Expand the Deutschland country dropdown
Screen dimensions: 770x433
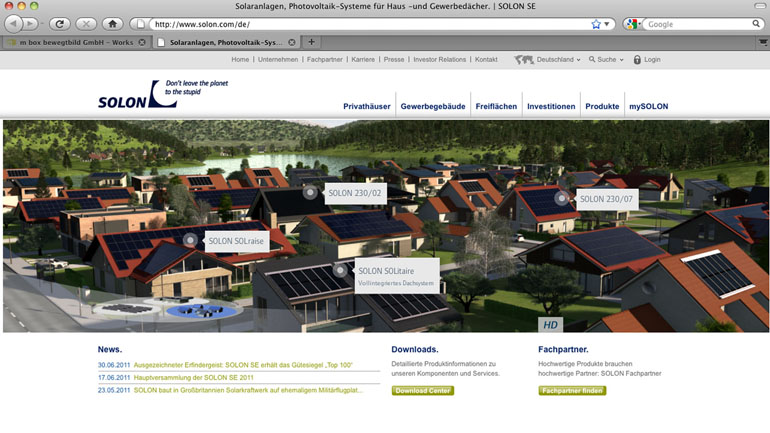558,59
